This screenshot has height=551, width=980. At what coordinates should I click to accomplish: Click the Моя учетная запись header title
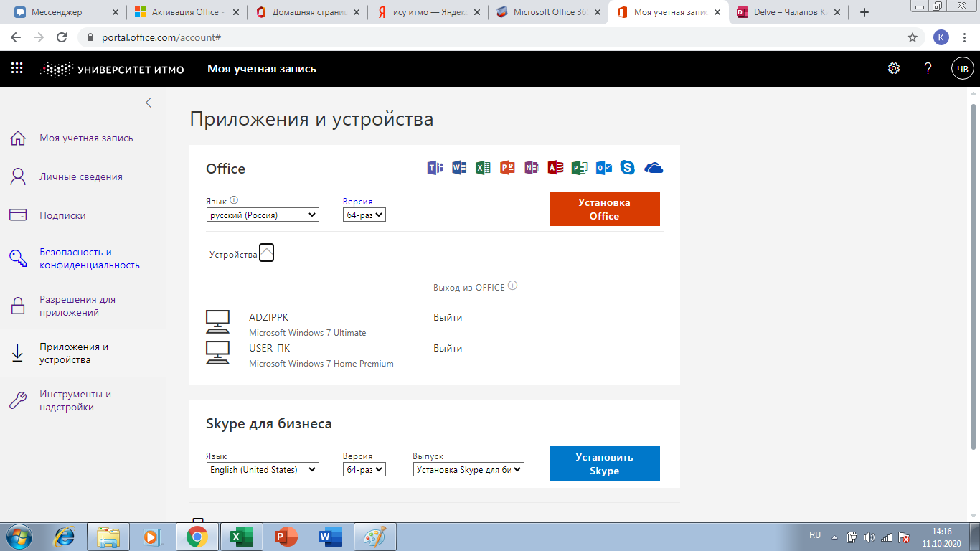click(x=262, y=69)
